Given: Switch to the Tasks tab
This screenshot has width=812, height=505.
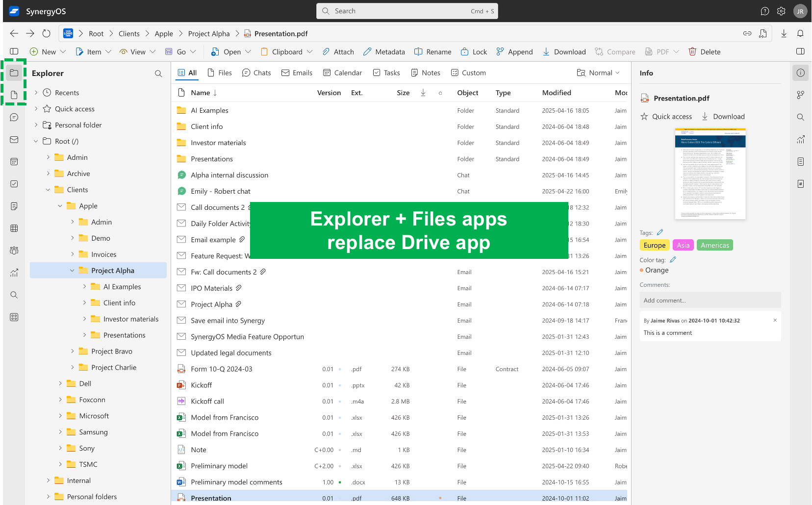Looking at the screenshot, I should click(386, 73).
